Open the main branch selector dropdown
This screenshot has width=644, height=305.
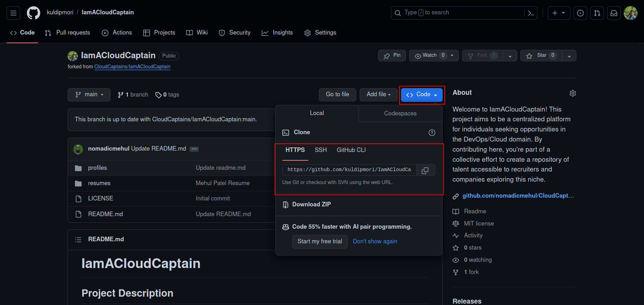[x=89, y=94]
